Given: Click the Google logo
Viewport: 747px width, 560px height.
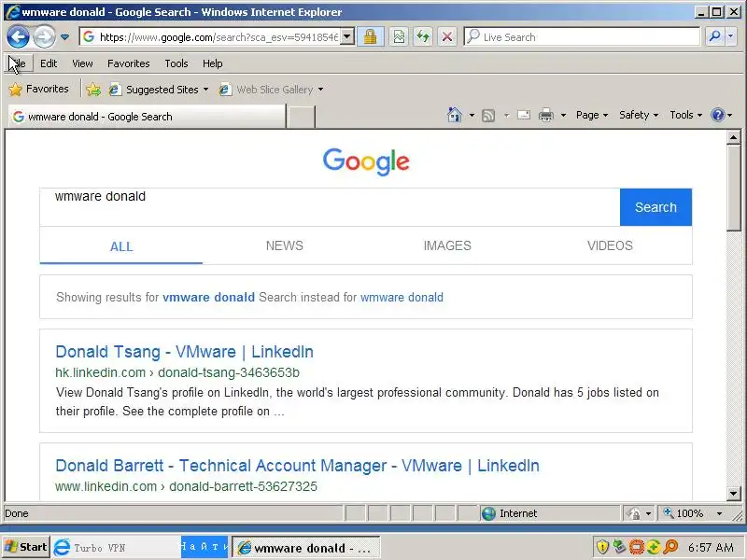Looking at the screenshot, I should click(366, 161).
